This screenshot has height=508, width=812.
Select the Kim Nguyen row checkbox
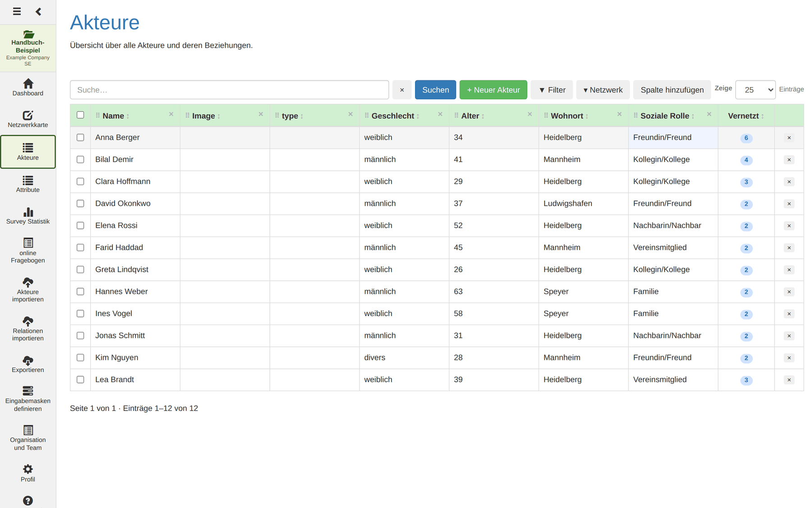click(x=80, y=358)
